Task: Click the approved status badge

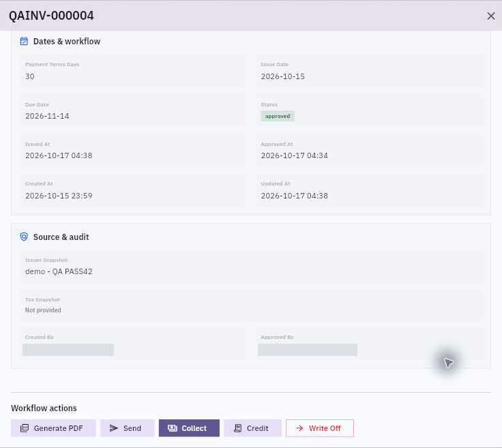Action: [x=278, y=116]
